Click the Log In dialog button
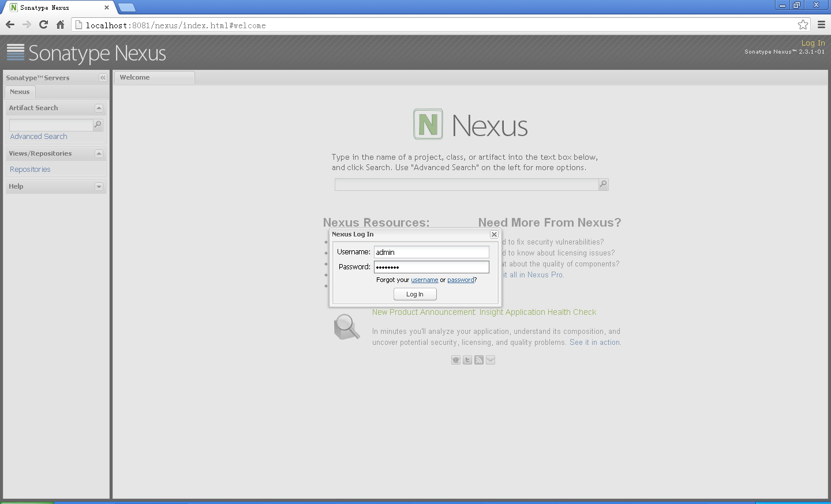 coord(415,294)
